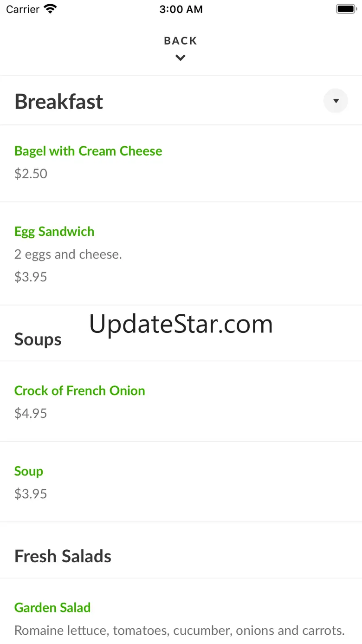Tap the $4.95 French Onion price
The image size is (362, 644).
(x=31, y=413)
